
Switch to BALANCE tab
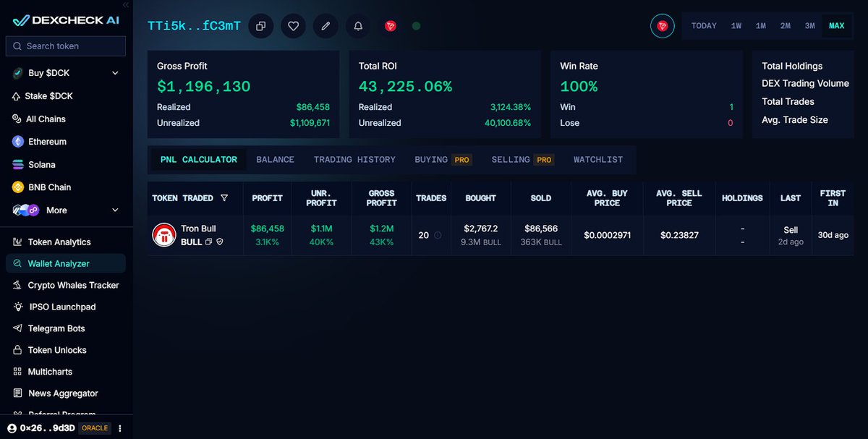275,160
